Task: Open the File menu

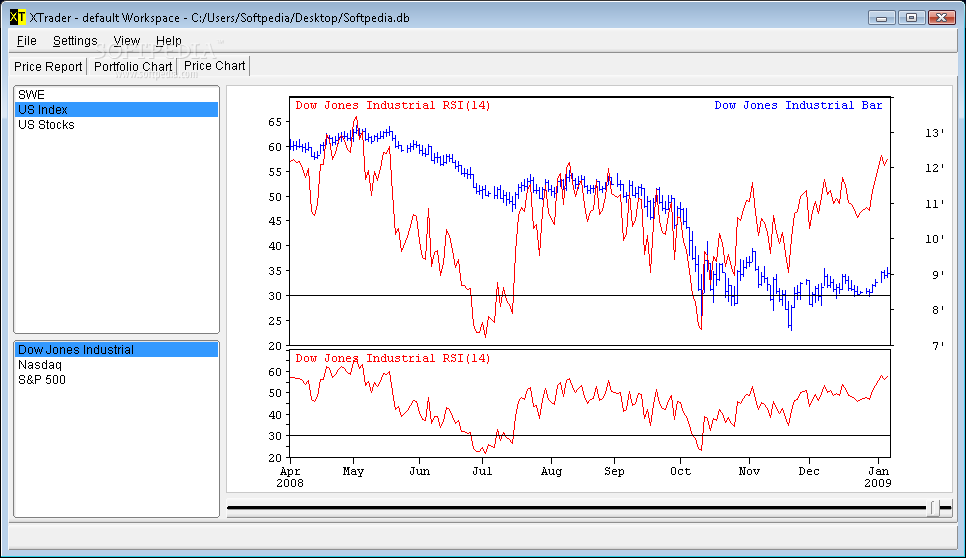Action: [x=26, y=41]
